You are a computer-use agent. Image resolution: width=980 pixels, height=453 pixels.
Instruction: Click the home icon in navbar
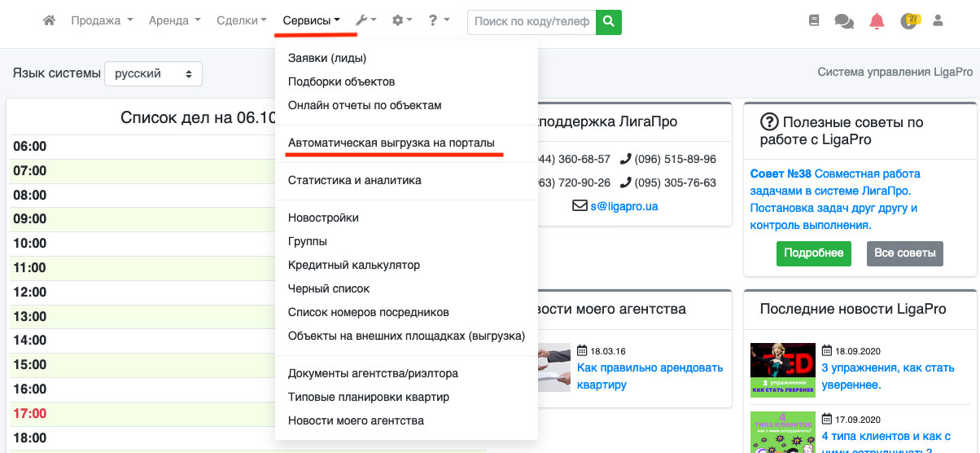[49, 21]
